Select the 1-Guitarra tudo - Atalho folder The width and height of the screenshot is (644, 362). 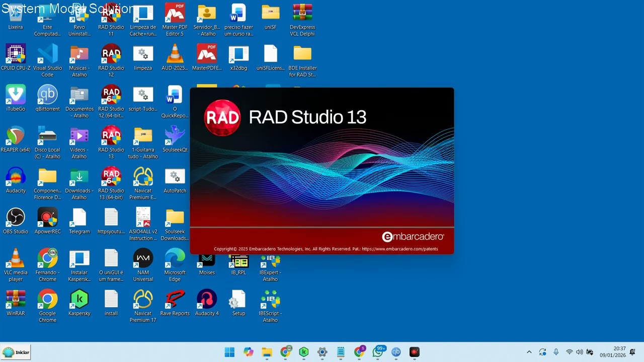(x=143, y=142)
